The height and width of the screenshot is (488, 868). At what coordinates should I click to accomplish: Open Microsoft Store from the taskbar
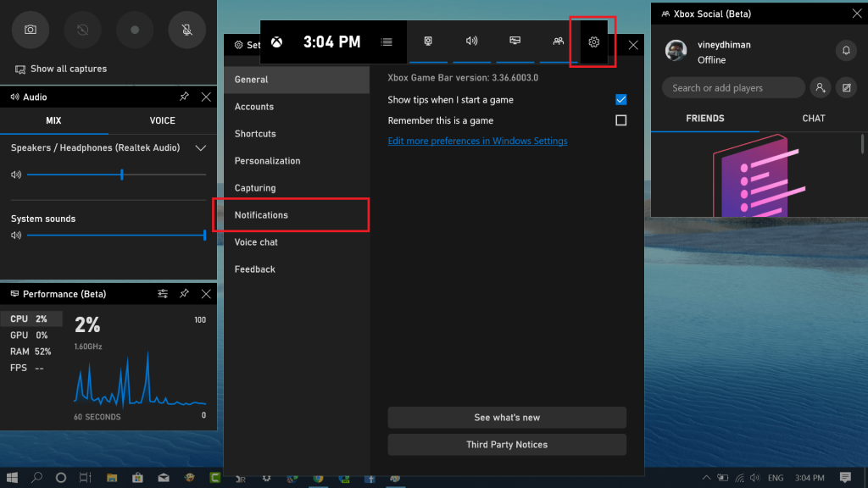click(137, 478)
